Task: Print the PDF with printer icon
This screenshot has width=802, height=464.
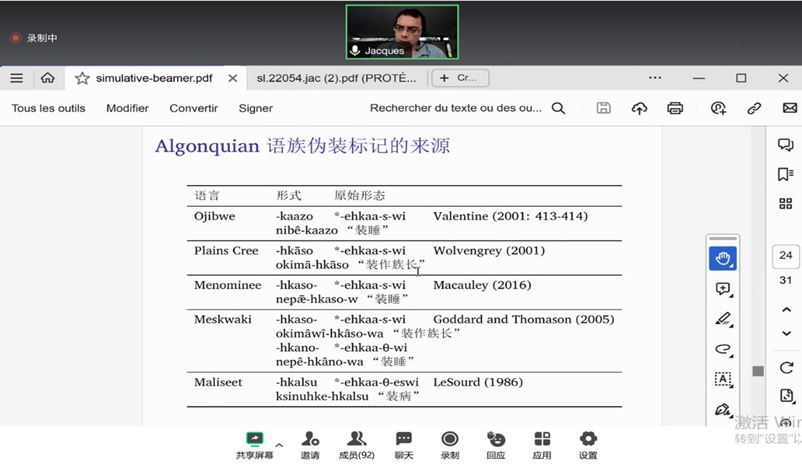Action: tap(675, 108)
